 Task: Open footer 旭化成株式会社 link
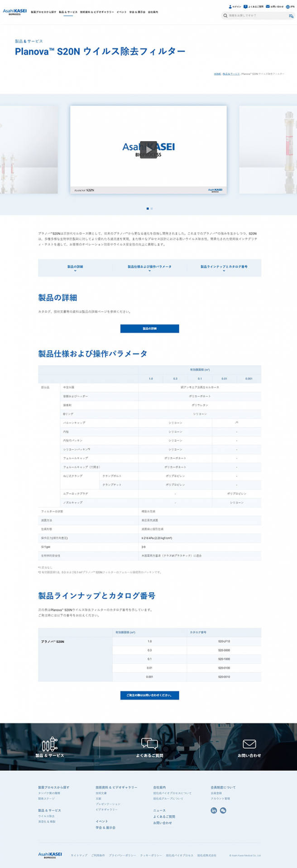point(206,855)
